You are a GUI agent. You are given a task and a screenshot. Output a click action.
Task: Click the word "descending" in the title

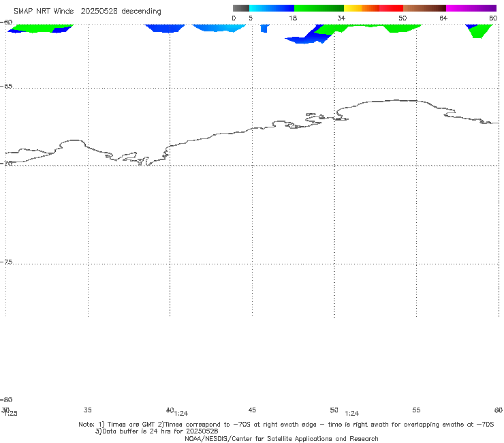(x=142, y=12)
